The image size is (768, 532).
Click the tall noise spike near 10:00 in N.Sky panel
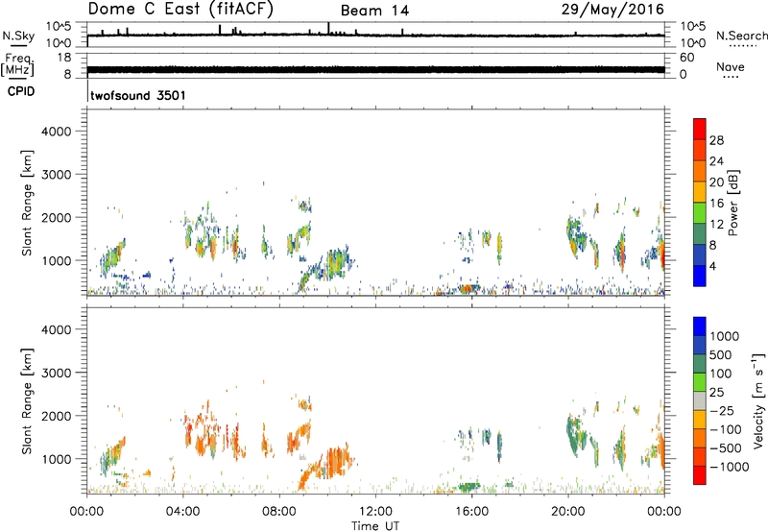(x=328, y=28)
